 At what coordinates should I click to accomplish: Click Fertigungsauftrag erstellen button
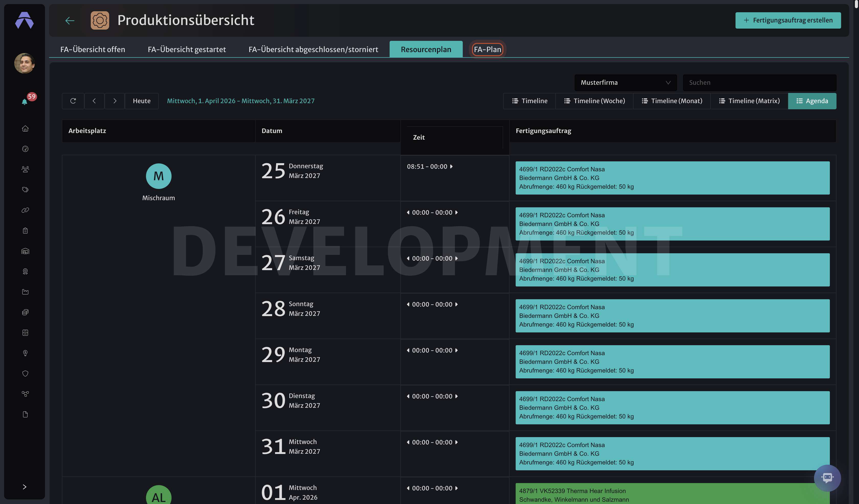click(x=788, y=20)
